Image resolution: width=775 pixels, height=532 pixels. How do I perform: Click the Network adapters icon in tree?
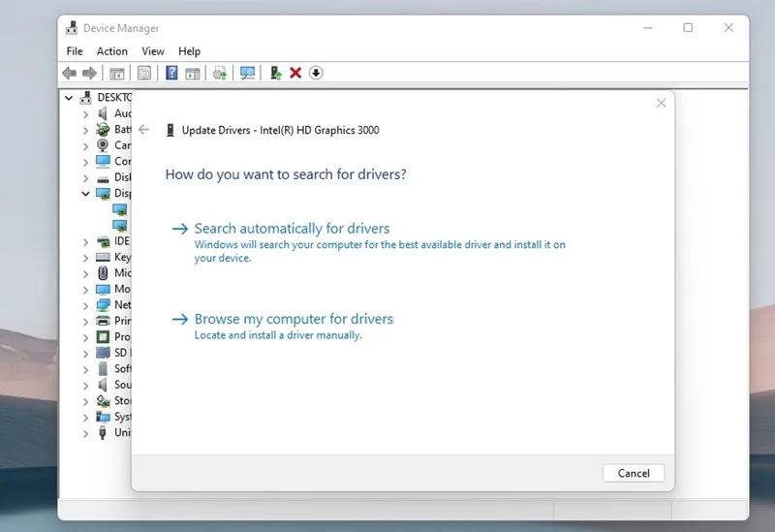(103, 305)
